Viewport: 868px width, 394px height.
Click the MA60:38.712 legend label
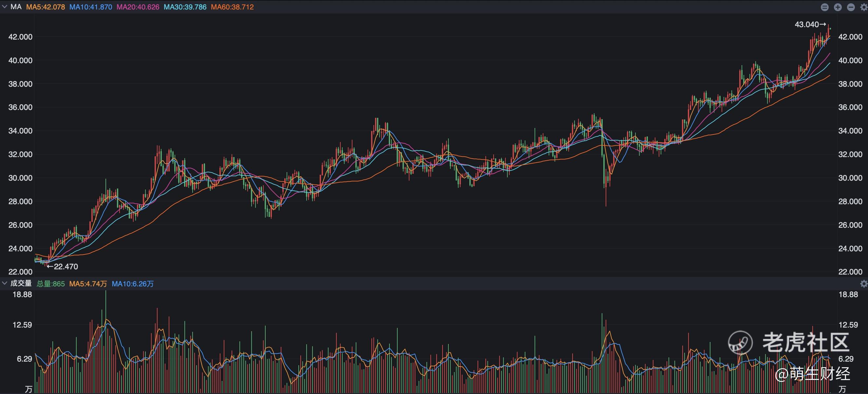(232, 7)
